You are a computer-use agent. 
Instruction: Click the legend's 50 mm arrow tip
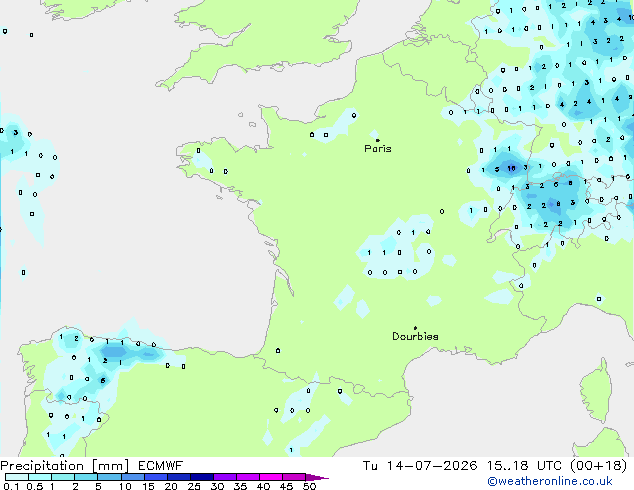[317, 477]
